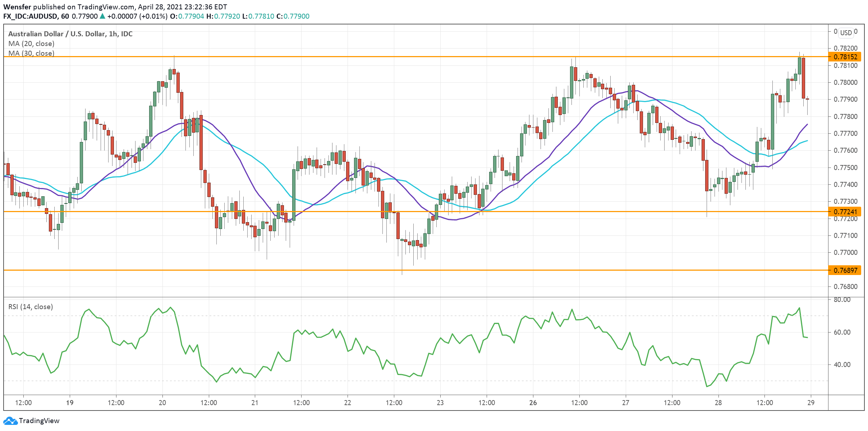Click the TradingView wordmark text at bottom

tap(39, 421)
